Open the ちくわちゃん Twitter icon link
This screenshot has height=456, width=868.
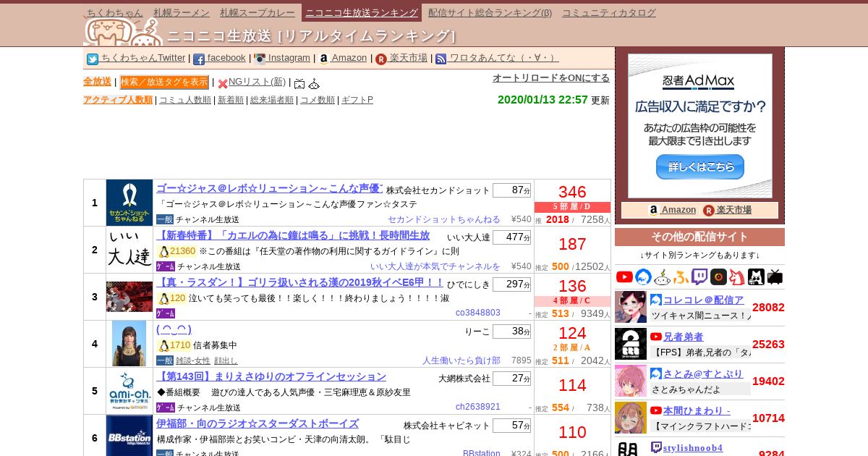(93, 59)
